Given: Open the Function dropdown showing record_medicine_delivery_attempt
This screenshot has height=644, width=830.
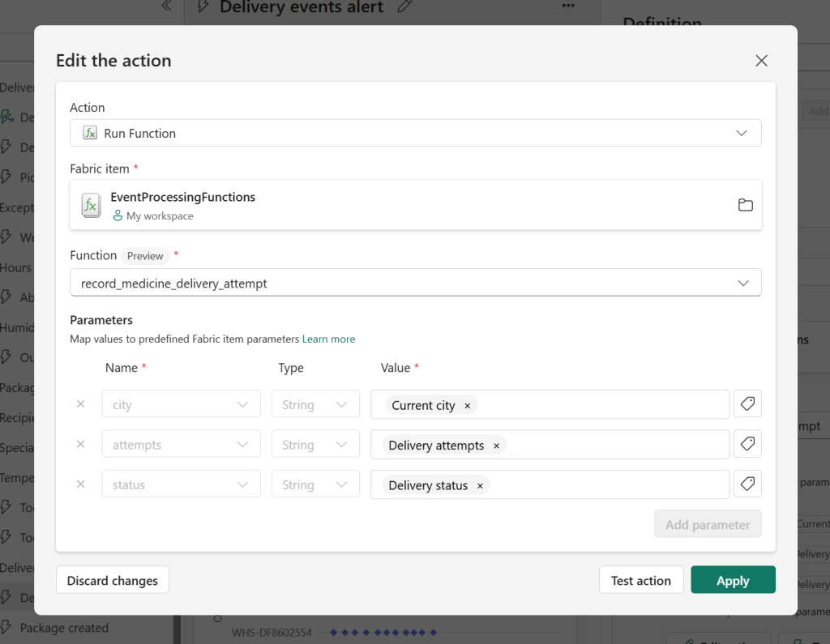Looking at the screenshot, I should coord(742,283).
